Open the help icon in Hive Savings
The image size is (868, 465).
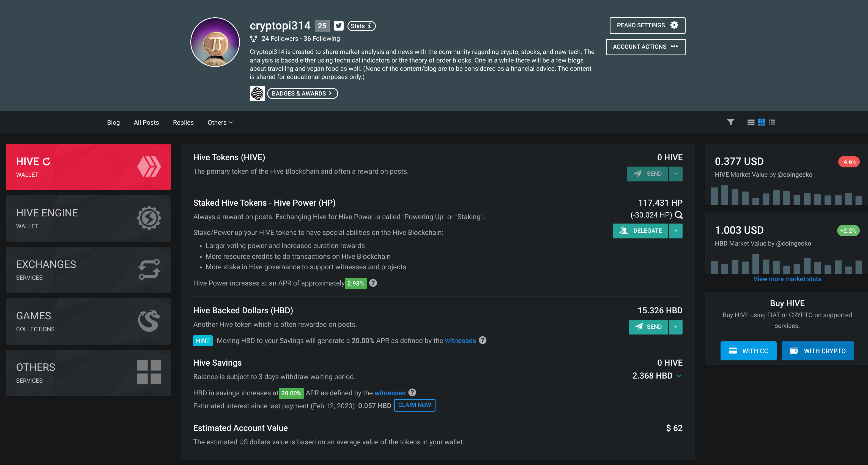pyautogui.click(x=412, y=393)
